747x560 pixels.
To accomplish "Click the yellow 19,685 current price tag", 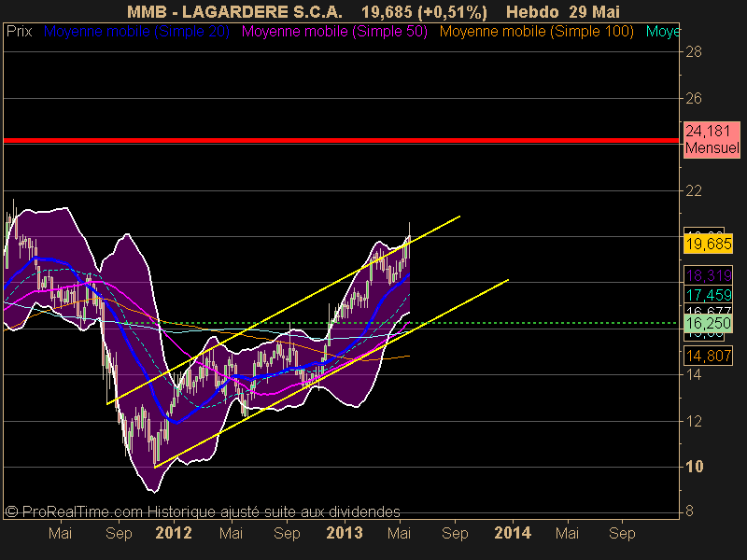I will 709,244.
